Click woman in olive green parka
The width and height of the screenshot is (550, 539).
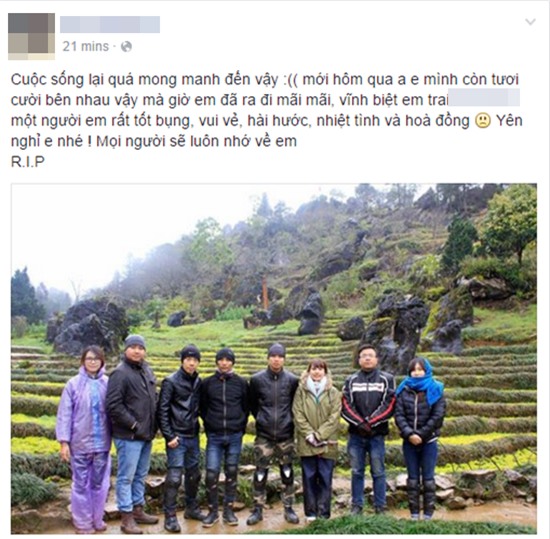pos(317,440)
